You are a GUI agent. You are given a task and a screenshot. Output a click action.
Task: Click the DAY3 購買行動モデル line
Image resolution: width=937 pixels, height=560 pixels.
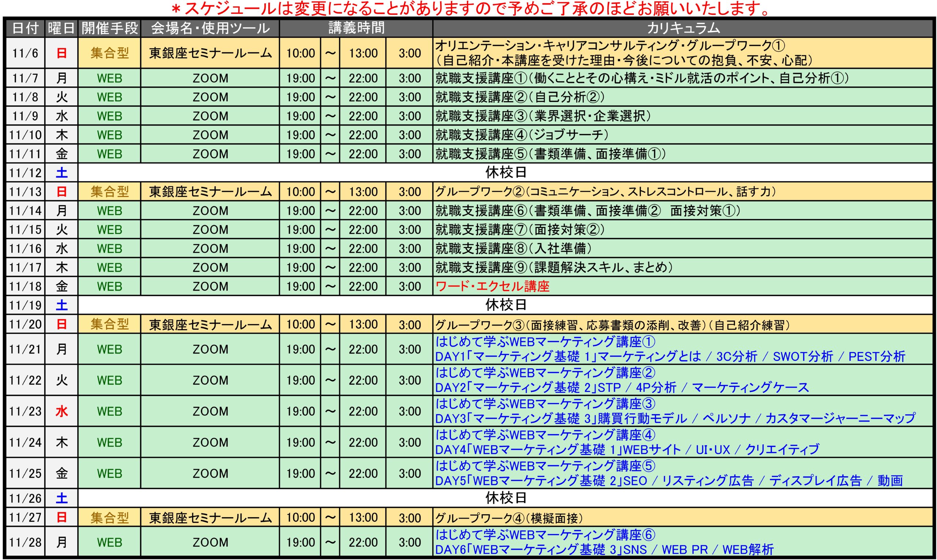click(676, 418)
